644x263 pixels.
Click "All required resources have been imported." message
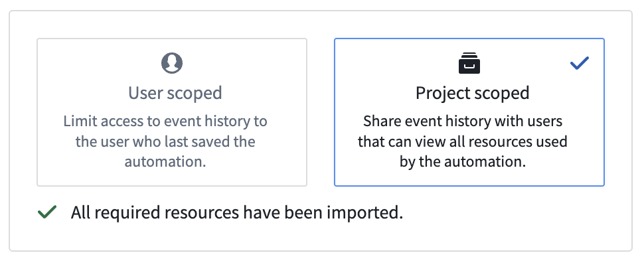coord(236,213)
